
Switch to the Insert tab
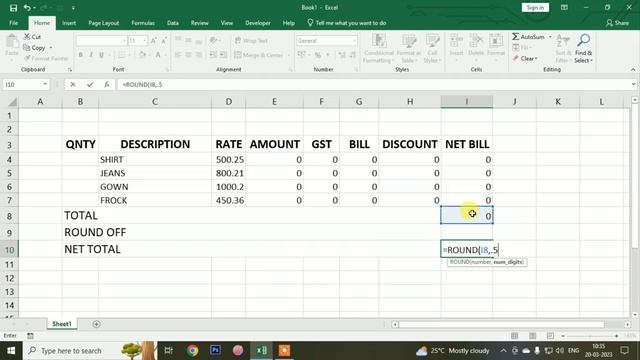(x=69, y=23)
